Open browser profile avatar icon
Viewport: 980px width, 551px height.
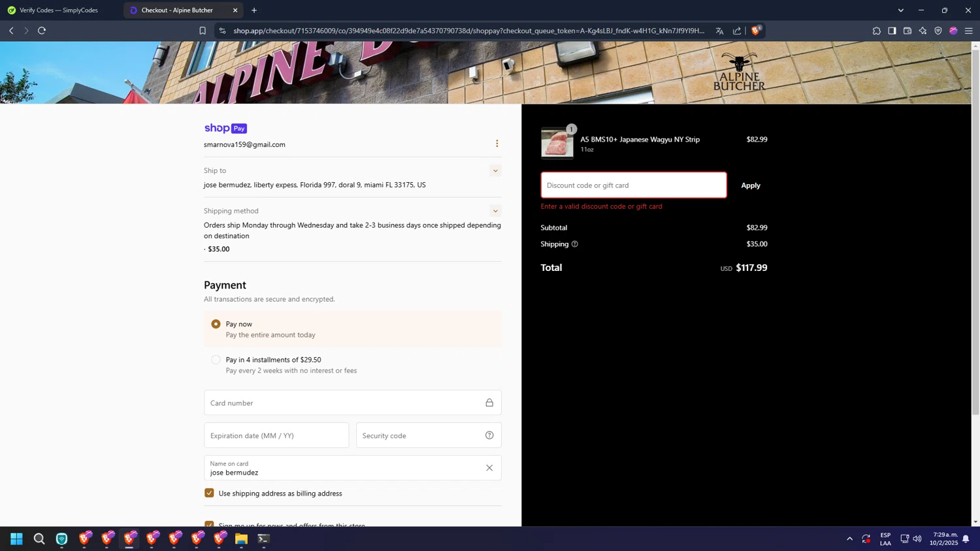coord(953,31)
